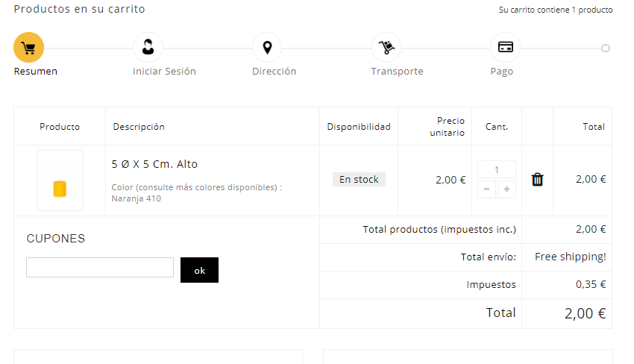This screenshot has height=364, width=634.
Task: Click the coupon code text field
Action: click(100, 268)
